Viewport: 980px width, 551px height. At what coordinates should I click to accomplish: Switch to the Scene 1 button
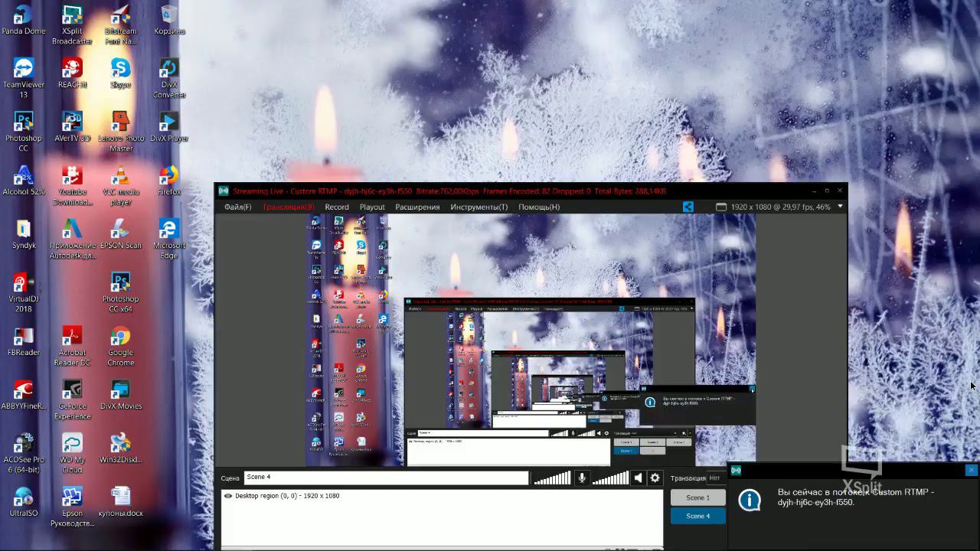click(x=697, y=497)
